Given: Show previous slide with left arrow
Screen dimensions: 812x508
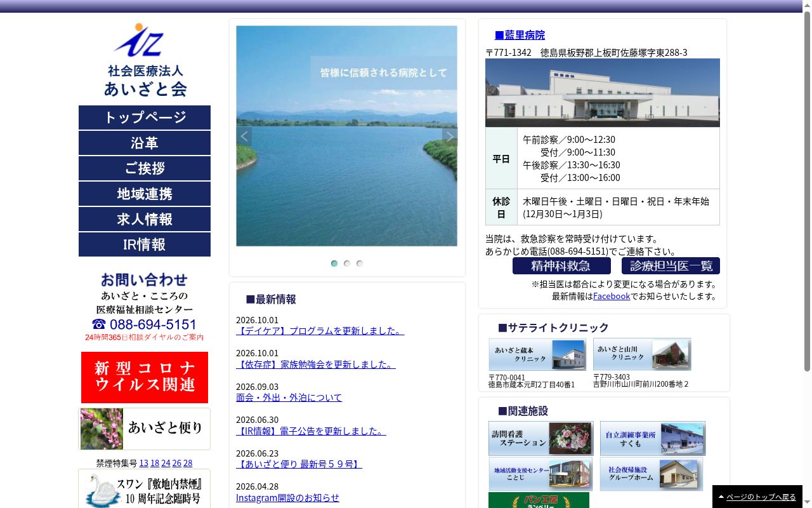Looking at the screenshot, I should pyautogui.click(x=244, y=136).
